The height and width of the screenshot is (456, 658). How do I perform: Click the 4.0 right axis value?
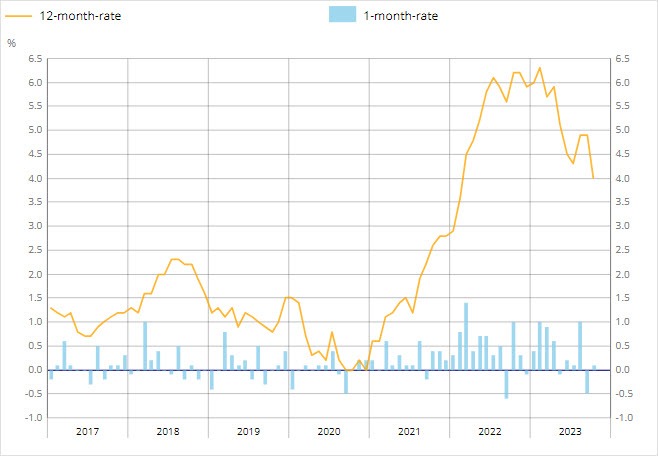(622, 179)
